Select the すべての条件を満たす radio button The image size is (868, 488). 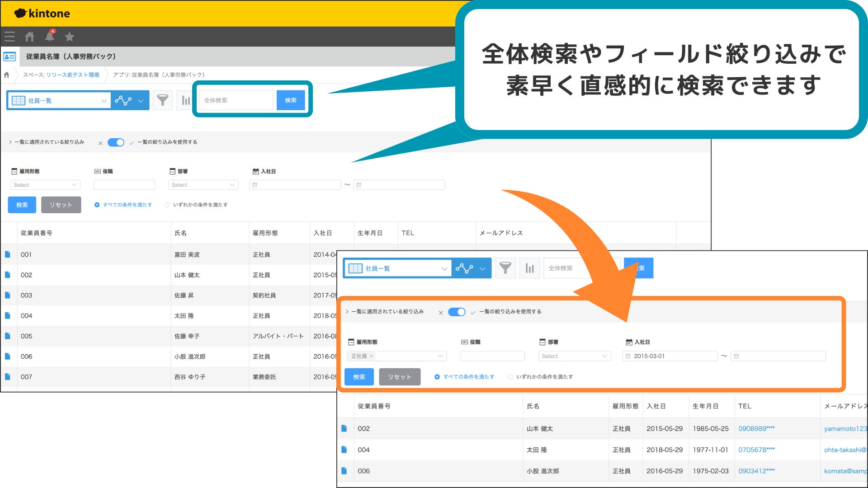(97, 205)
